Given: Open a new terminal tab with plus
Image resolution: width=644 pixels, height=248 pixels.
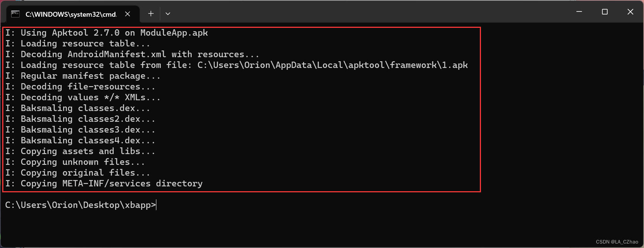Looking at the screenshot, I should 151,14.
